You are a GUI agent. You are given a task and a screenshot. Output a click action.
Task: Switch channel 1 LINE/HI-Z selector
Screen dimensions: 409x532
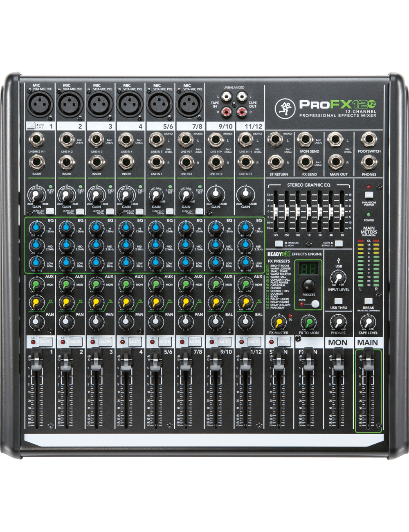(31, 126)
